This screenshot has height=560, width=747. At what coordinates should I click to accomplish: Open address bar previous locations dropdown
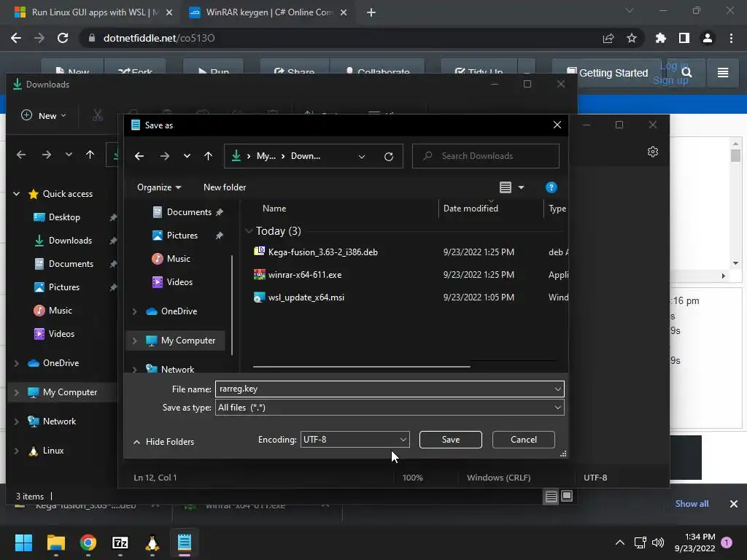[362, 156]
